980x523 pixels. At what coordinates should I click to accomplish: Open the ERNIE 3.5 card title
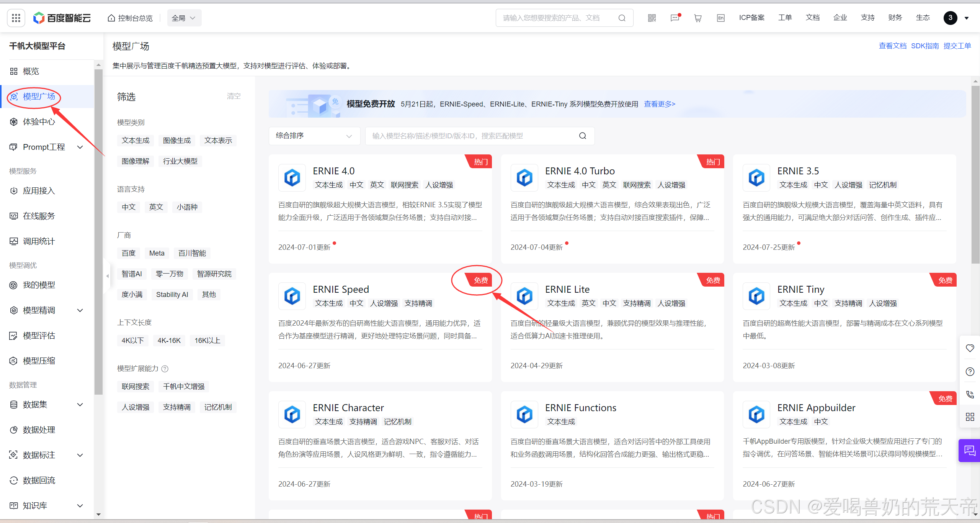pyautogui.click(x=798, y=171)
